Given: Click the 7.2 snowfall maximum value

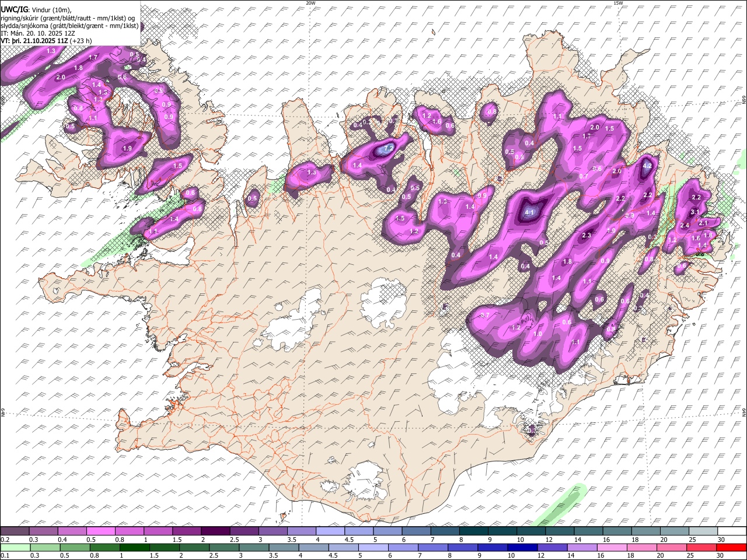Looking at the screenshot, I should coord(389,149).
